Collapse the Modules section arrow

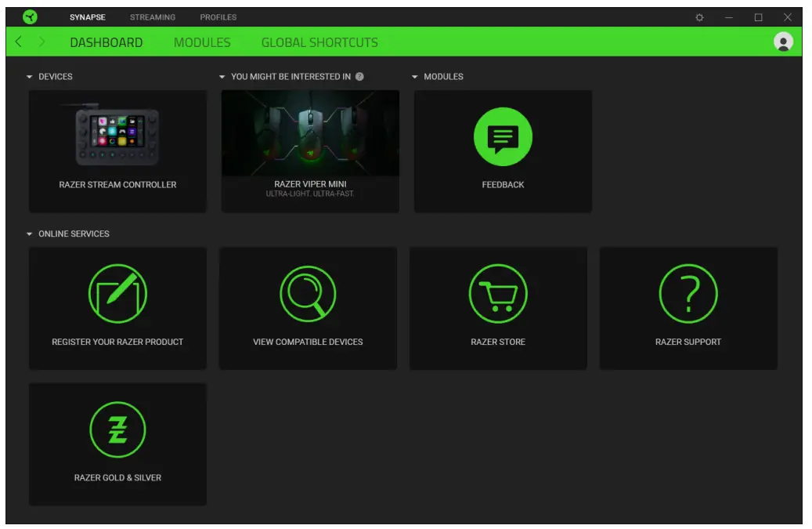click(x=415, y=77)
